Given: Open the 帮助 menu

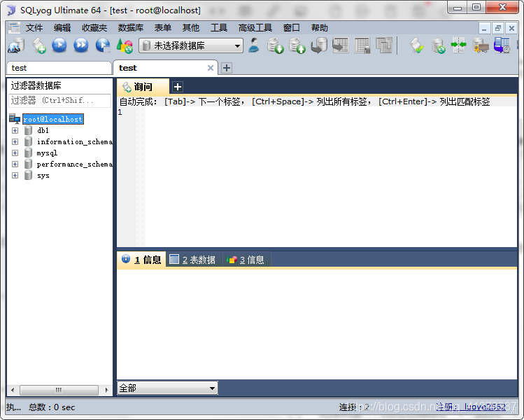Looking at the screenshot, I should (x=320, y=28).
